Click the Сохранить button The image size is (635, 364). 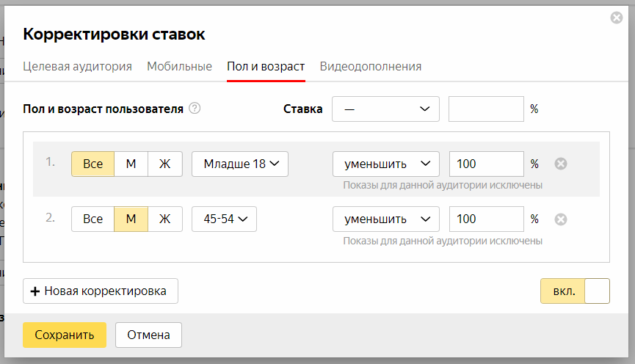[65, 335]
